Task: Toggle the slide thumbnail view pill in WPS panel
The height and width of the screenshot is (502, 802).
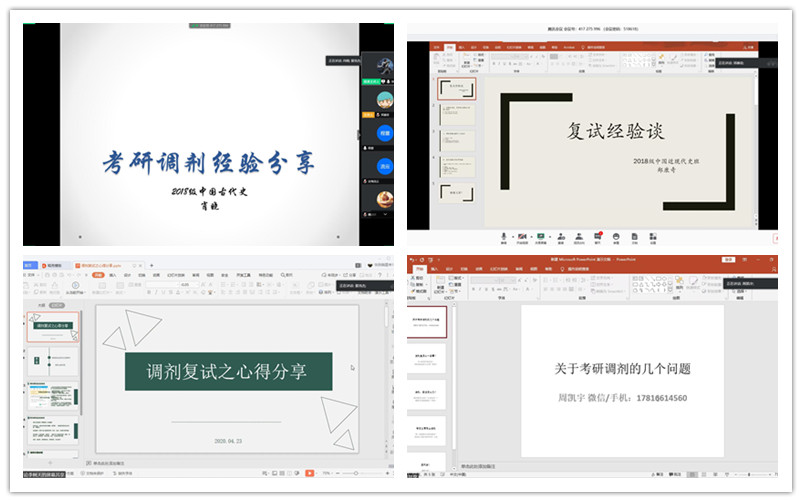Action: [57, 305]
